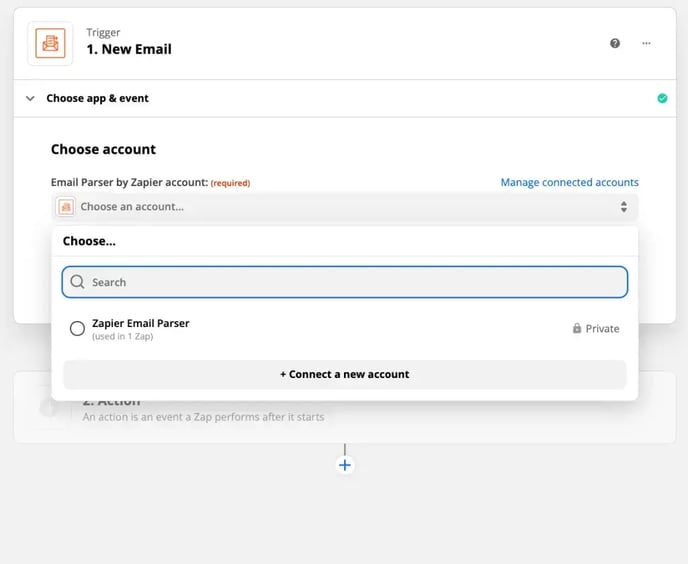Click the Private label text
Screen dimensions: 688x564
click(x=602, y=328)
